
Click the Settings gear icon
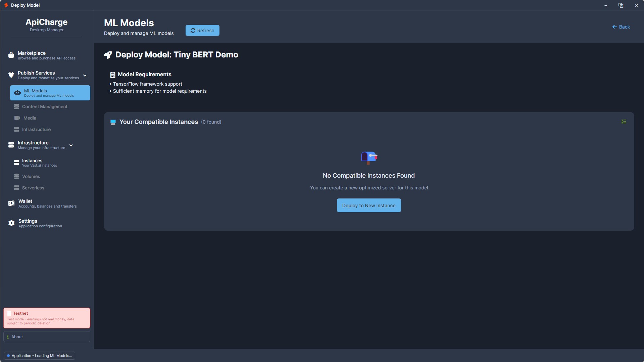(x=11, y=223)
